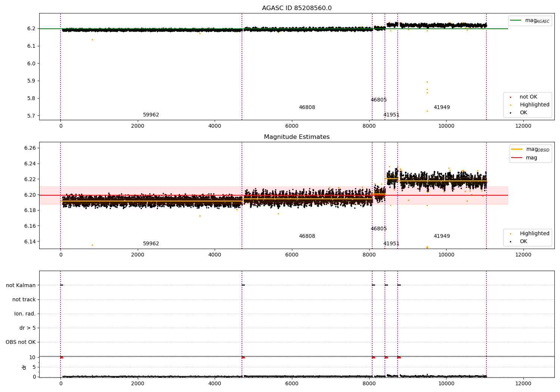Click OBSID label 46805 in the middle plot
This screenshot has width=560, height=392.
coord(379,229)
